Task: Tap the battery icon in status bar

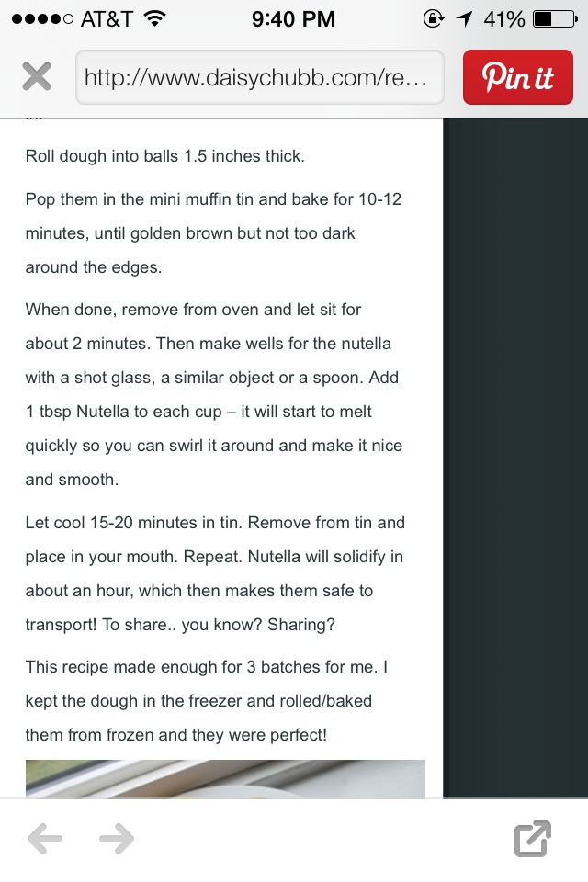Action: point(555,19)
